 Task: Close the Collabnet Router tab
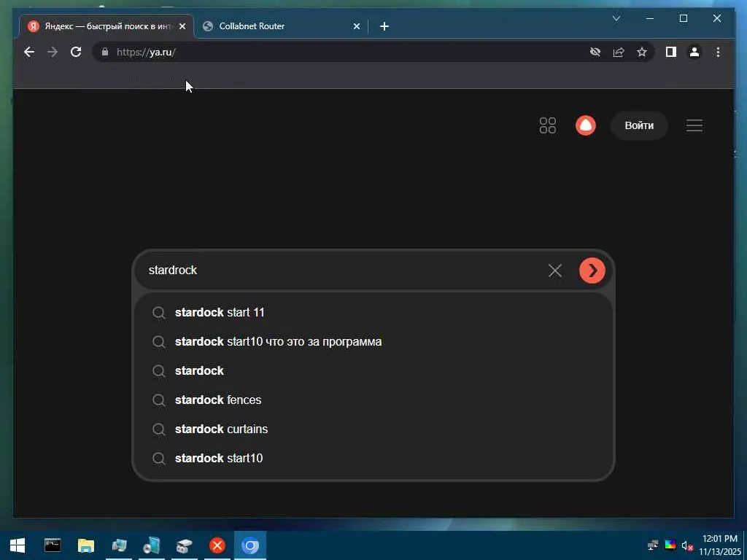356,26
